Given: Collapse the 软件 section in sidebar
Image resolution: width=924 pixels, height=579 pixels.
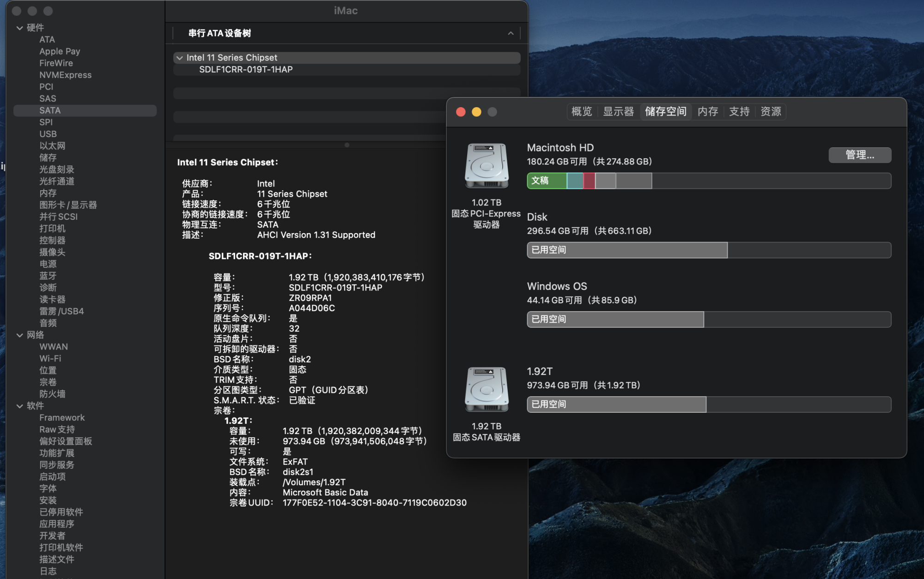Looking at the screenshot, I should tap(20, 406).
